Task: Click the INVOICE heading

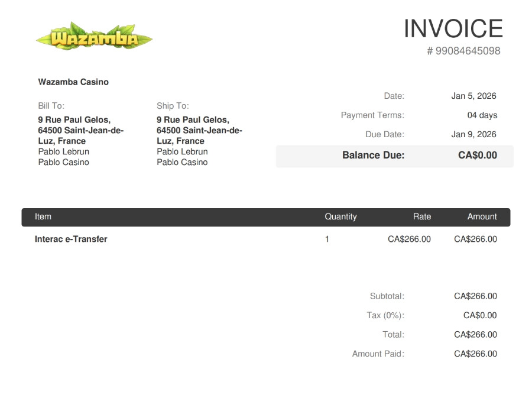Action: (x=453, y=28)
